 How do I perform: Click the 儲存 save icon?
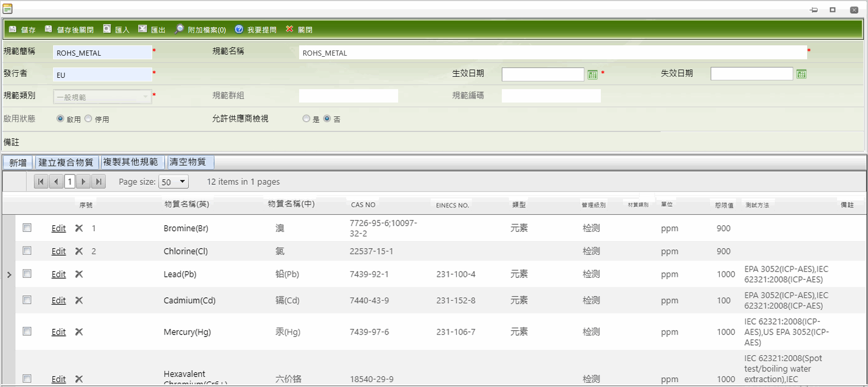coord(13,29)
